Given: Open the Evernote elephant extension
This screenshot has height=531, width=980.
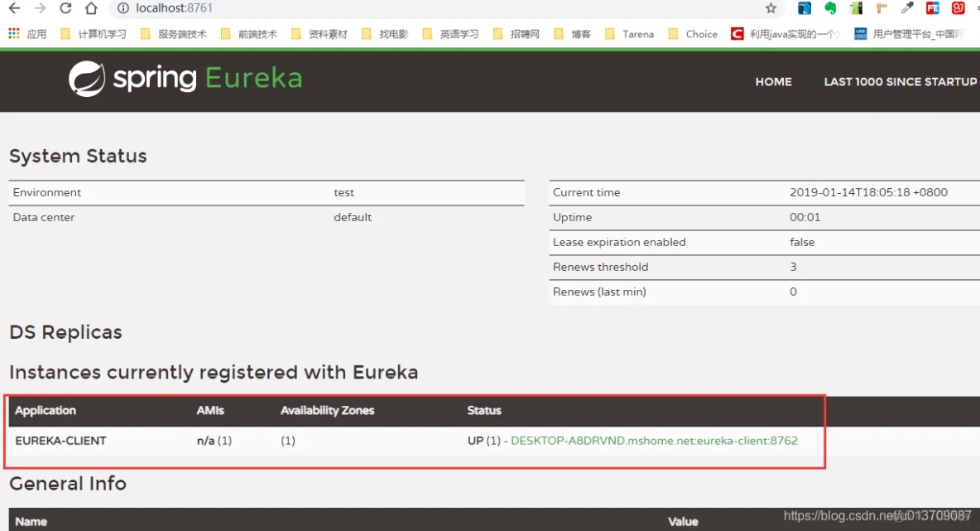Looking at the screenshot, I should pyautogui.click(x=830, y=8).
